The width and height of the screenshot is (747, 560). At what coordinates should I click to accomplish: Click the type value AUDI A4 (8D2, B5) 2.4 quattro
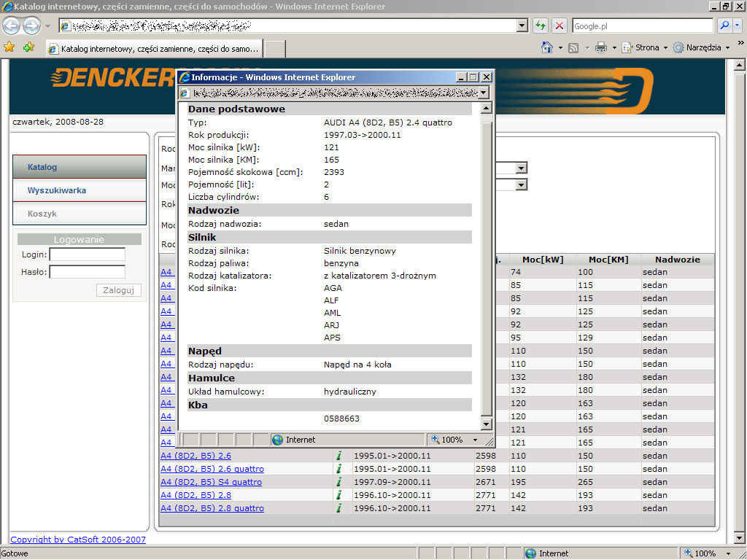click(x=388, y=122)
